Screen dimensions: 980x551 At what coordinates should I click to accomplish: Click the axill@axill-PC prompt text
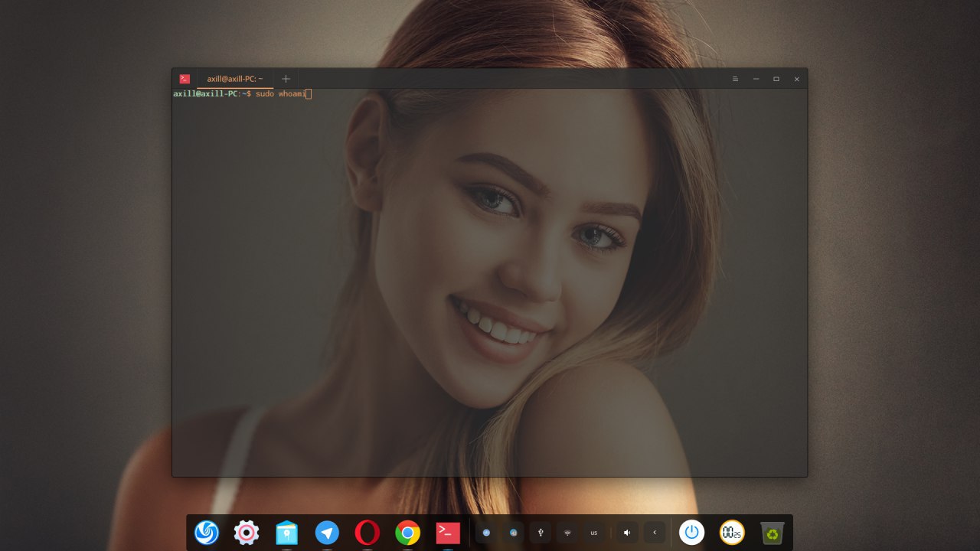coord(206,94)
